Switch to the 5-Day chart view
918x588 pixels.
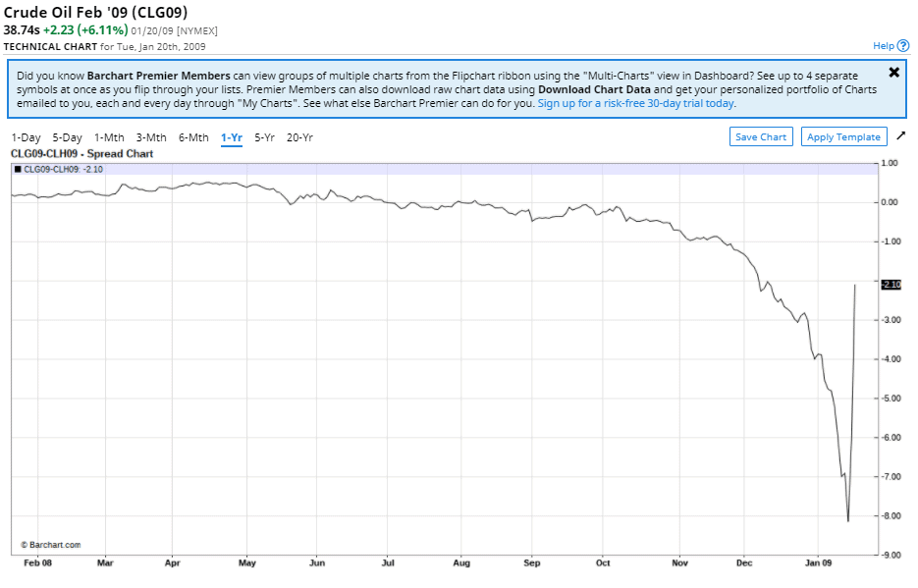pos(67,137)
